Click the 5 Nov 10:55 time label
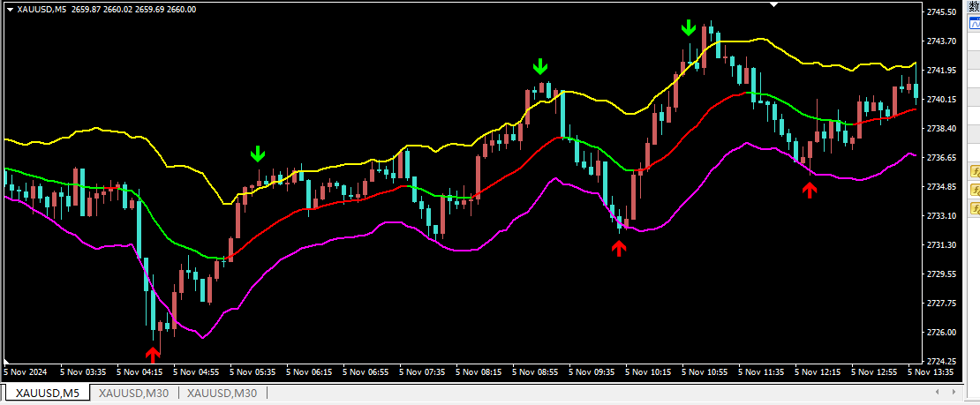The image size is (980, 405). 705,371
